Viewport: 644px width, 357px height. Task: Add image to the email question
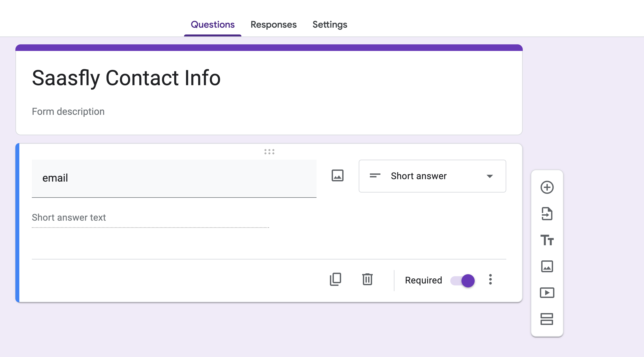(x=337, y=176)
